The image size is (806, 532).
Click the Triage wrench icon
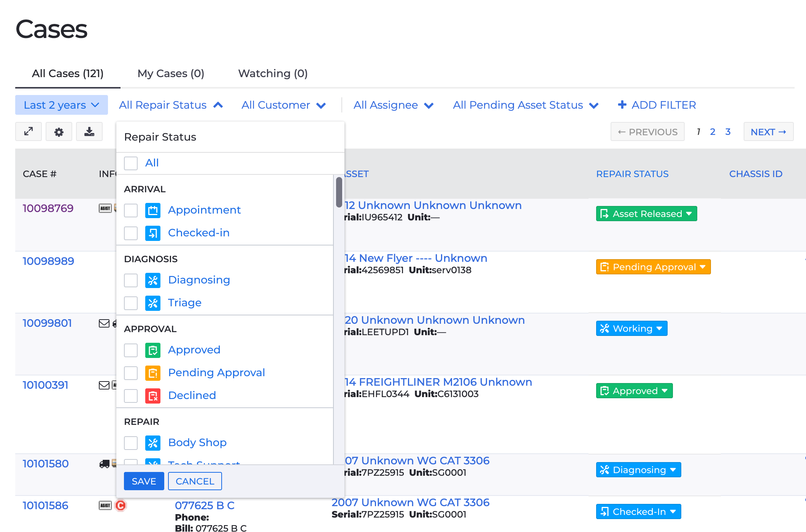click(153, 303)
